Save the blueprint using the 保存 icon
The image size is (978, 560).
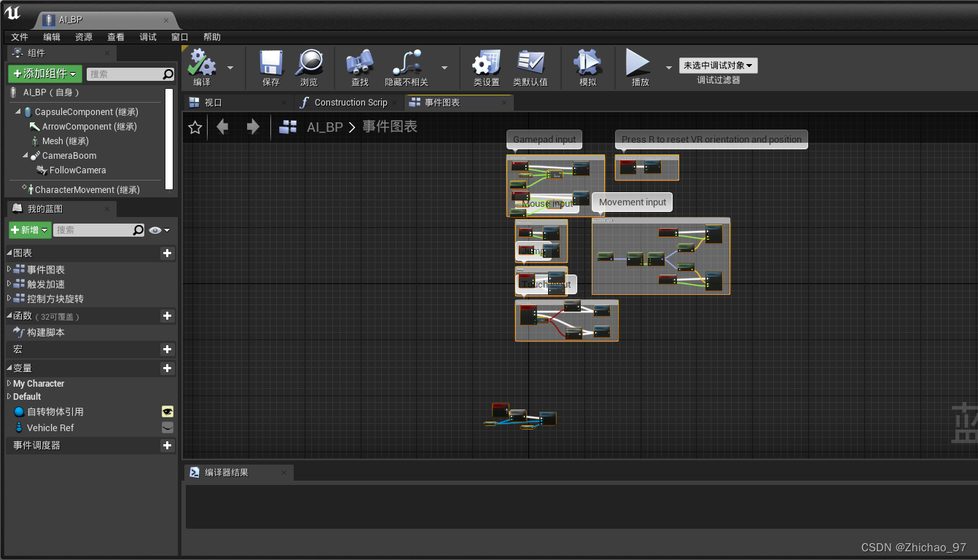pos(270,66)
